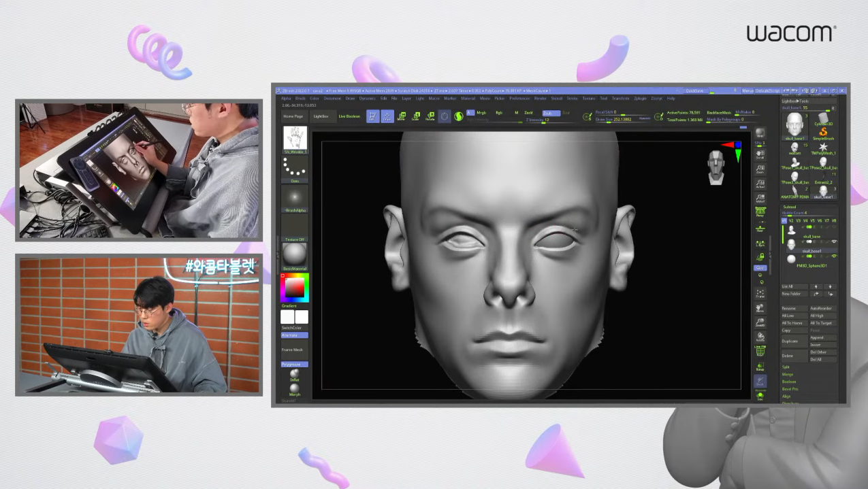Expand the Boolean section
Screen dimensions: 868x489
(x=789, y=382)
